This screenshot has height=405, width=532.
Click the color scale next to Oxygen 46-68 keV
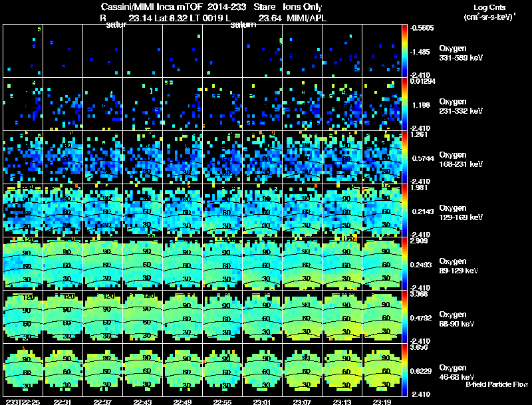click(x=404, y=370)
